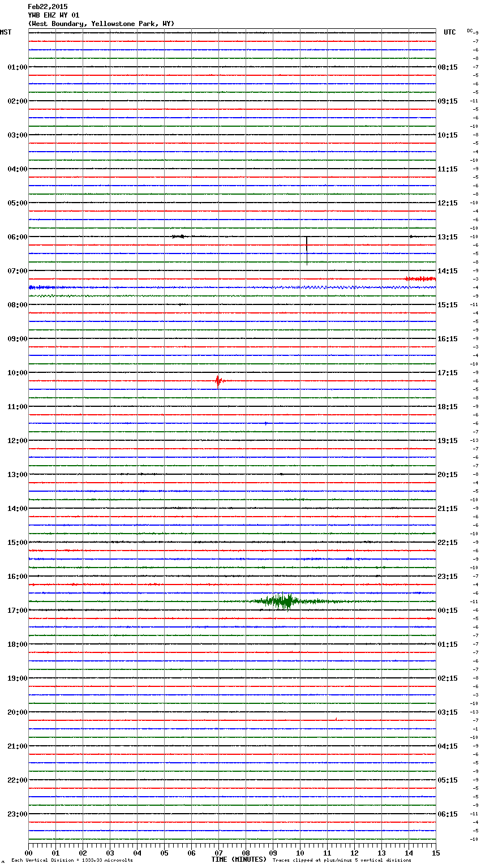Click the small red blip below 20:00 trace

click(x=336, y=719)
